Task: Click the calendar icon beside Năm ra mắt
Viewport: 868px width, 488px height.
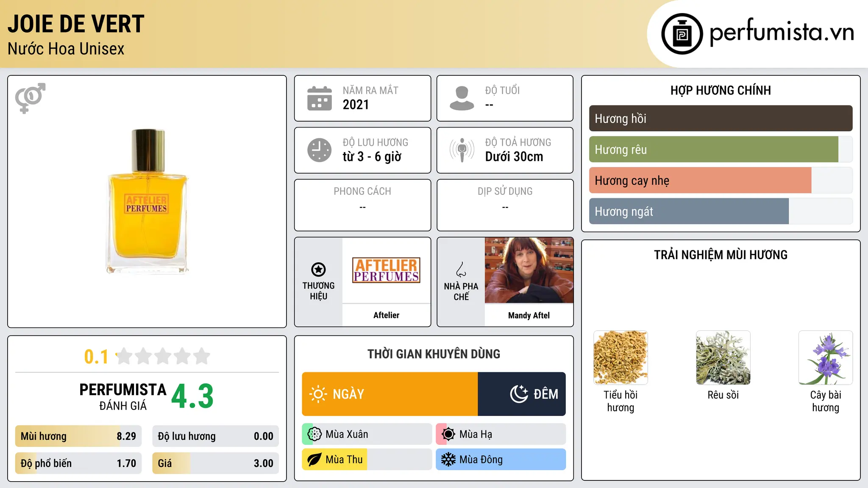Action: 320,98
